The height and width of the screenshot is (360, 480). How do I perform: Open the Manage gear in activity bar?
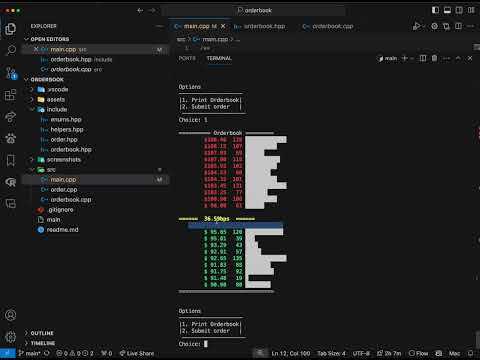coord(10,337)
